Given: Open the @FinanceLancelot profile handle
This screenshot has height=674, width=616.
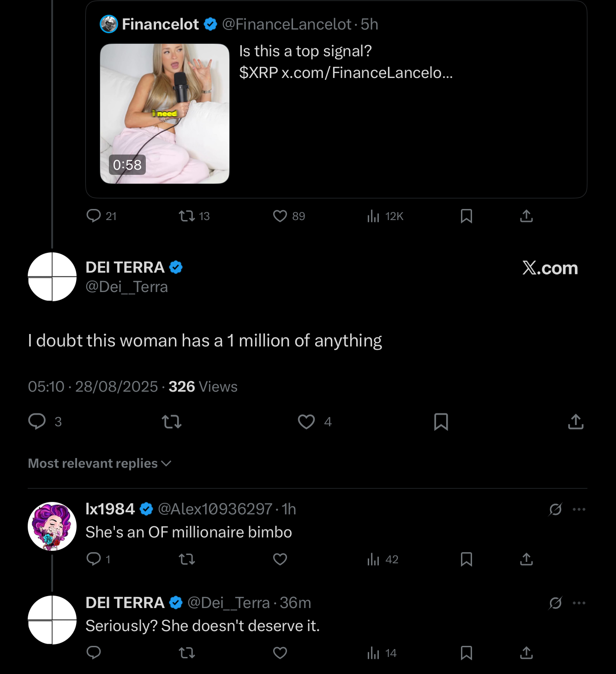Looking at the screenshot, I should pos(287,24).
